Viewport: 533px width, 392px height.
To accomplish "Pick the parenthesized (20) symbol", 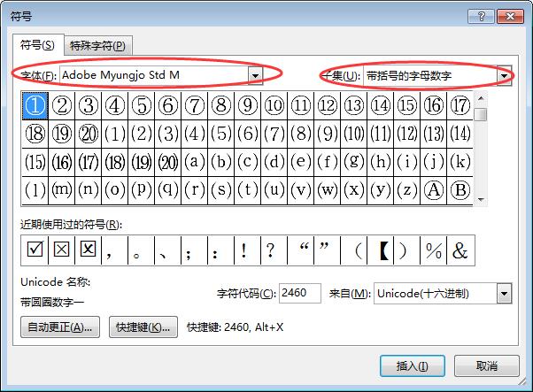I will tap(168, 162).
